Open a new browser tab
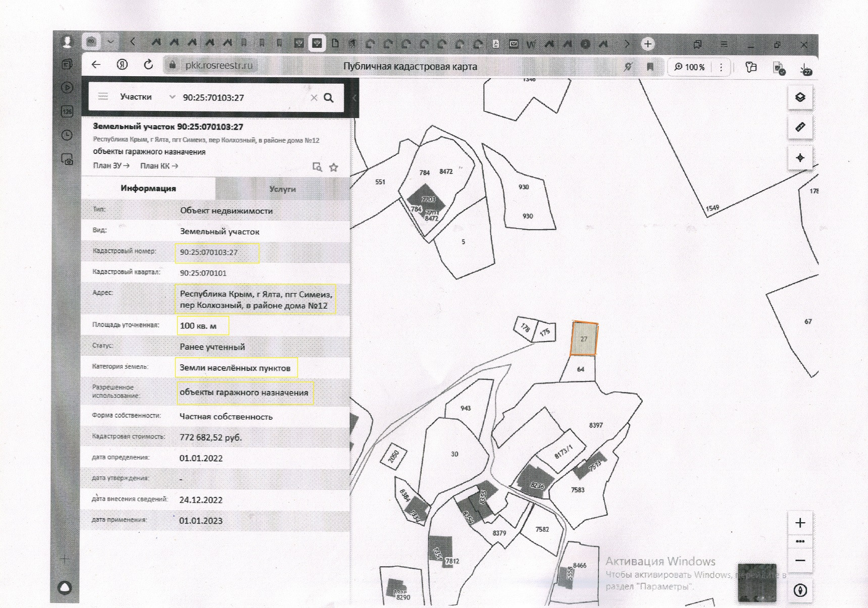This screenshot has width=868, height=608. click(x=648, y=44)
